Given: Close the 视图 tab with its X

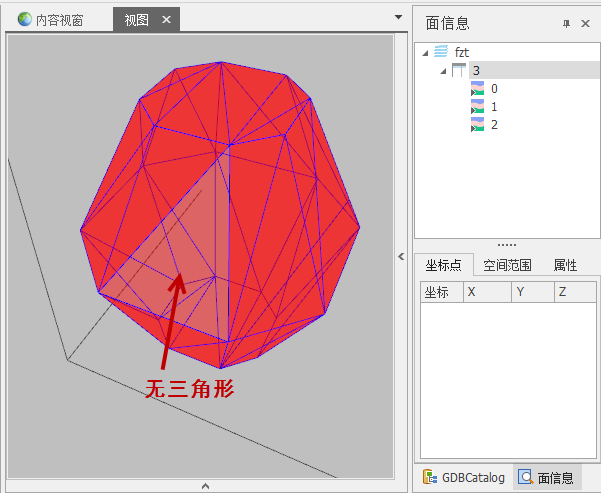Looking at the screenshot, I should [x=166, y=20].
